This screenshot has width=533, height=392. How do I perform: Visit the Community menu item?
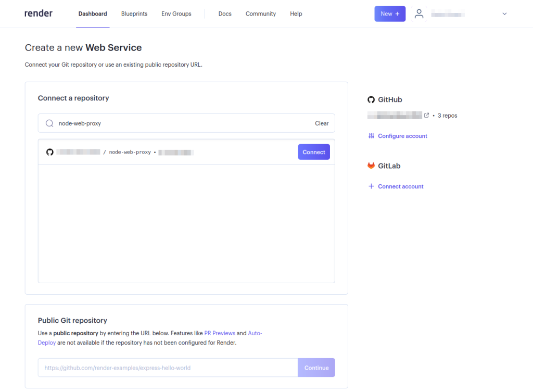click(260, 14)
